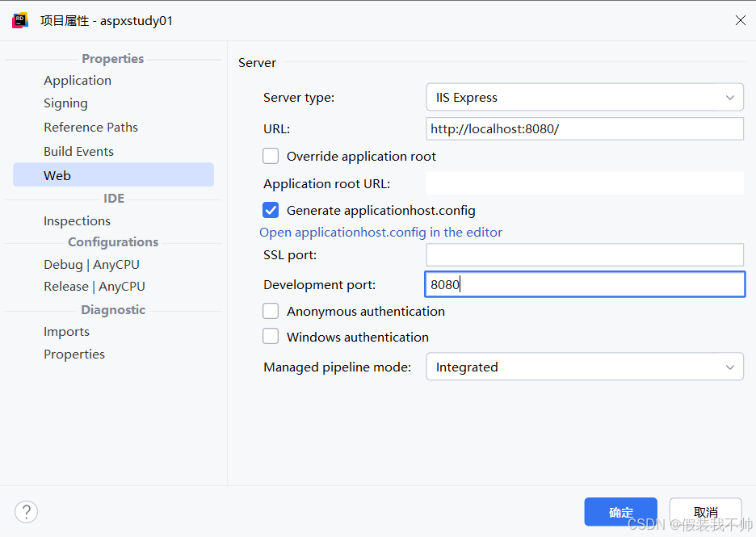
Task: Click the URL input field
Action: (584, 129)
